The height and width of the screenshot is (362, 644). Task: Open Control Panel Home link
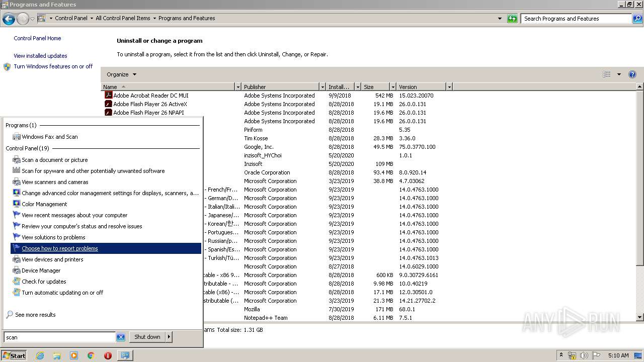[37, 38]
